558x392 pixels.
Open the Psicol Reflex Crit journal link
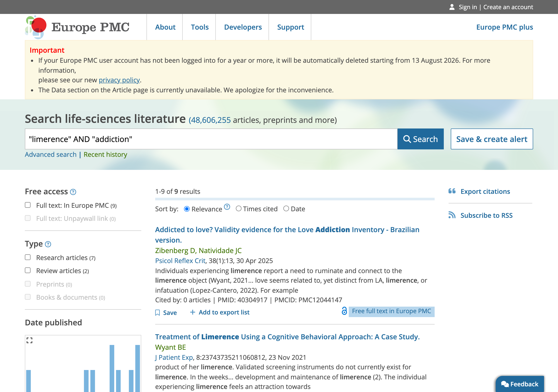click(x=180, y=261)
